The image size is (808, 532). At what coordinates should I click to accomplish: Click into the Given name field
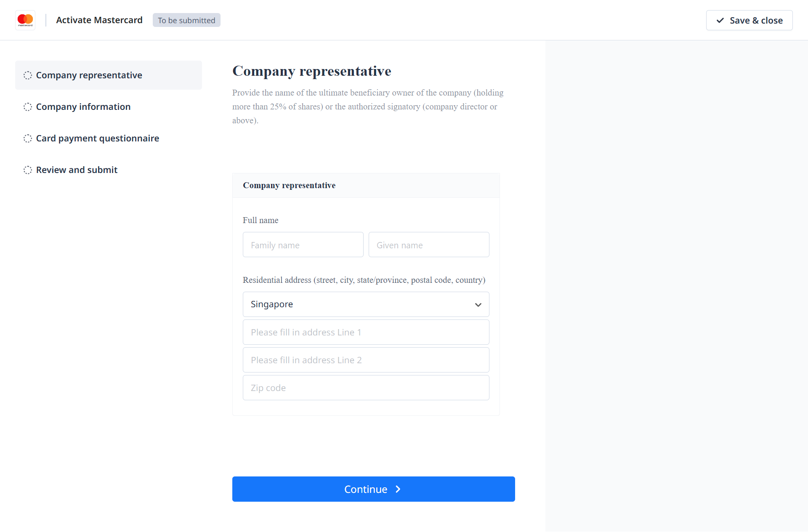429,245
